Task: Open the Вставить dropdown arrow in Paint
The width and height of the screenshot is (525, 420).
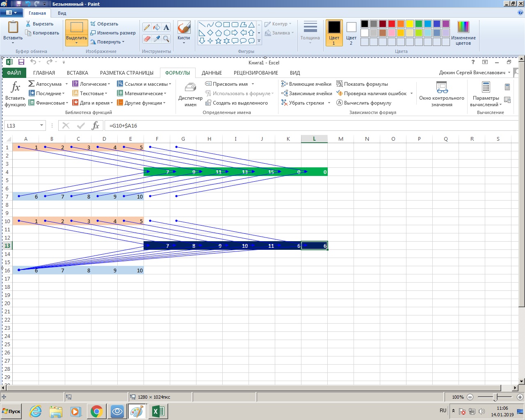Action: tap(13, 43)
